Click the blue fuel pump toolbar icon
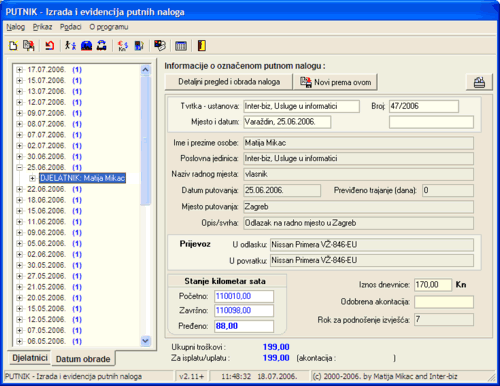This screenshot has height=386, width=500. coord(139,45)
